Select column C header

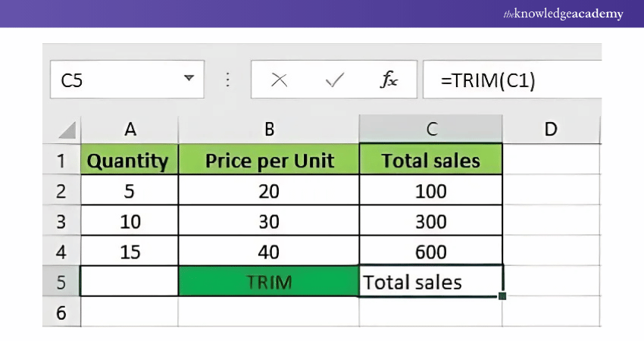coord(430,130)
